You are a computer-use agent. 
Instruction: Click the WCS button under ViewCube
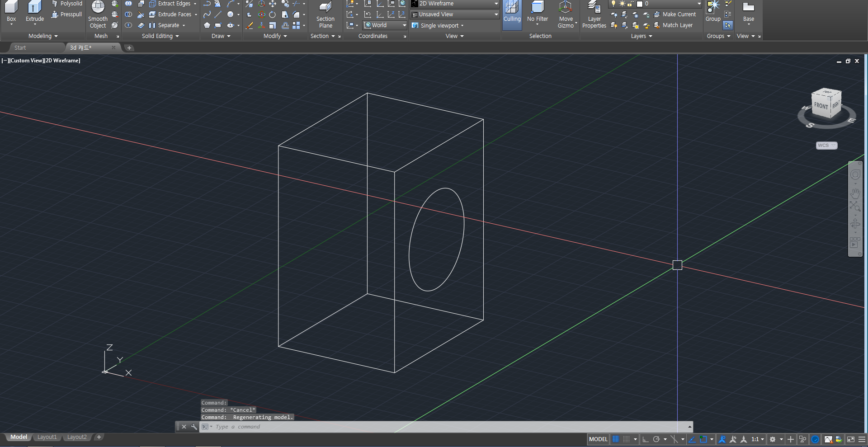826,146
